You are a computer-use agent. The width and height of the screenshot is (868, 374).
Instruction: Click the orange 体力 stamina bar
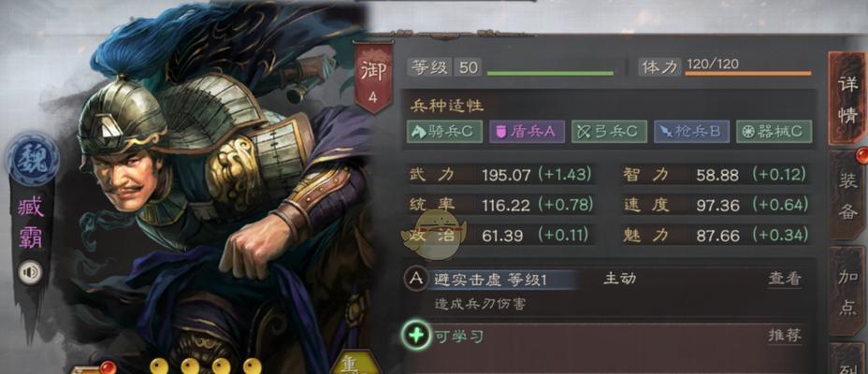pyautogui.click(x=748, y=73)
